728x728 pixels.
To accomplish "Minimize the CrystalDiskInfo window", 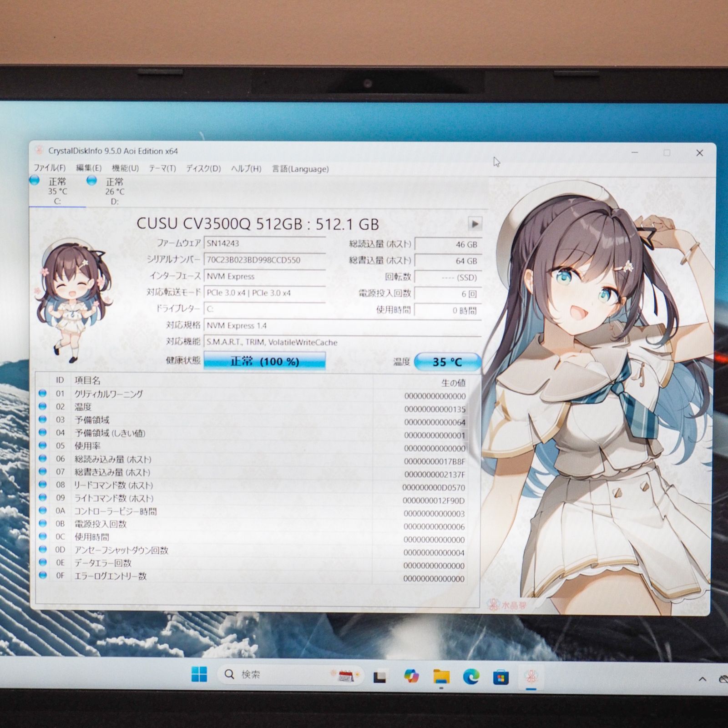I will click(x=635, y=152).
